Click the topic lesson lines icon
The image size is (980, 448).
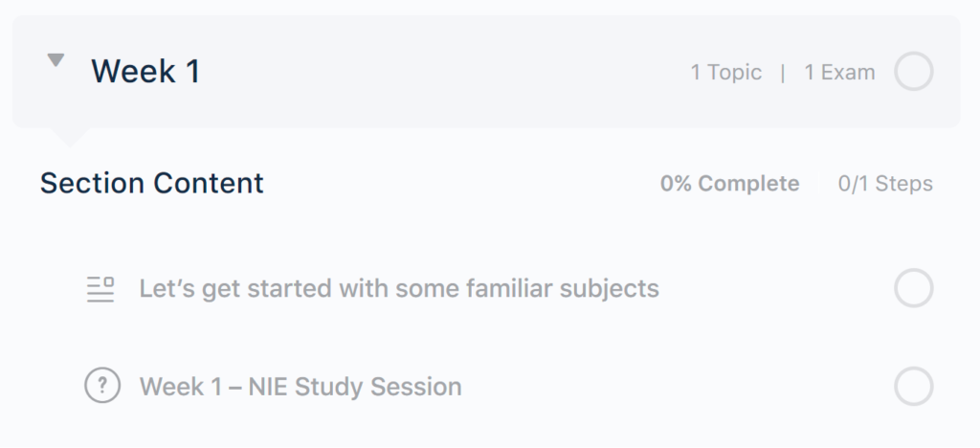[x=100, y=288]
